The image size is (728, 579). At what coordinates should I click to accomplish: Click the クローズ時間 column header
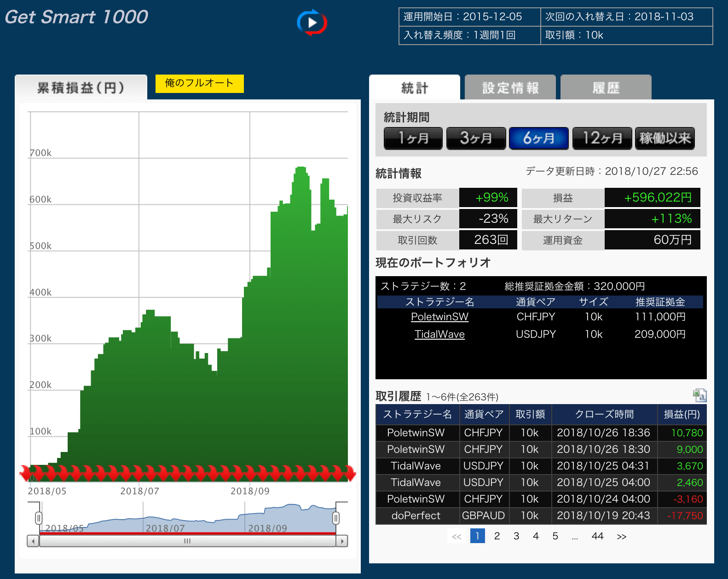604,414
